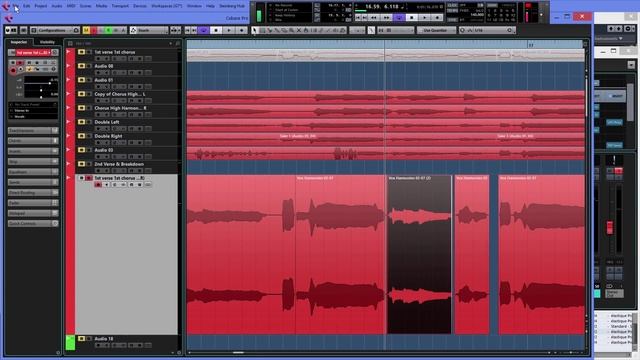Click inspector record enable button
This screenshot has height=360, width=640.
click(x=13, y=70)
